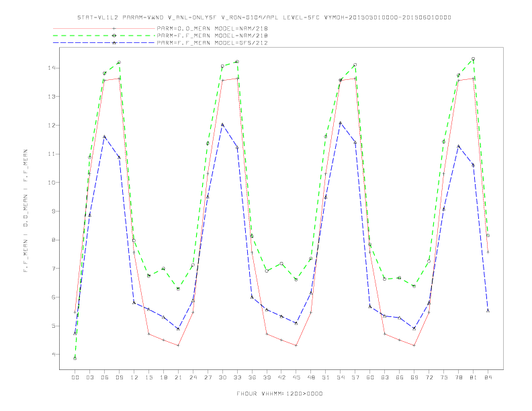
Task: Click x-axis tick label 69
Action: [414, 377]
